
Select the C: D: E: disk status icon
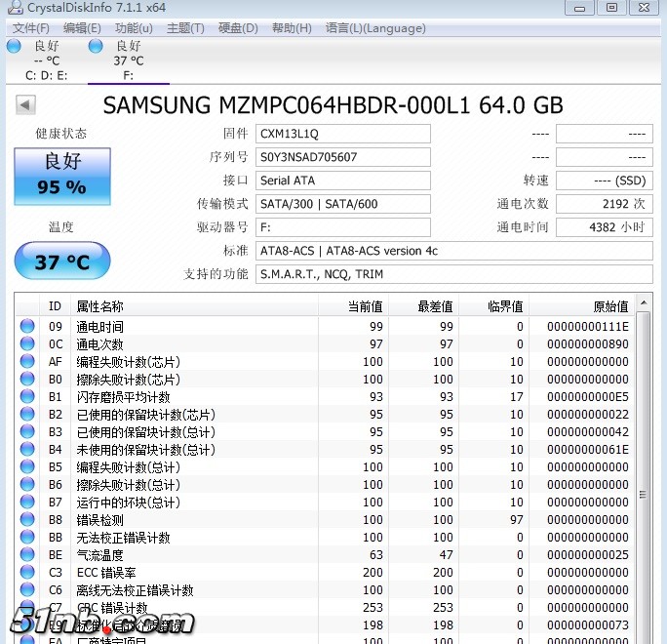point(14,46)
